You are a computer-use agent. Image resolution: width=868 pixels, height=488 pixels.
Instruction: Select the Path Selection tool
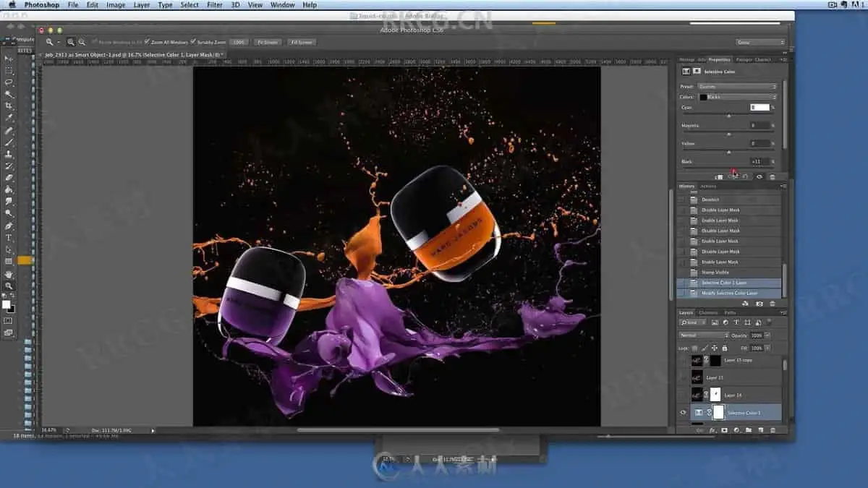click(x=9, y=249)
